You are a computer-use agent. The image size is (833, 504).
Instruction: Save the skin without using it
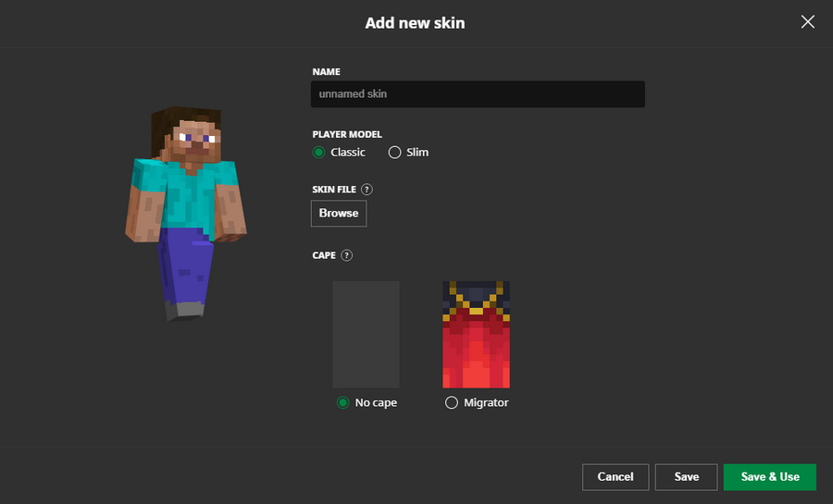click(687, 477)
